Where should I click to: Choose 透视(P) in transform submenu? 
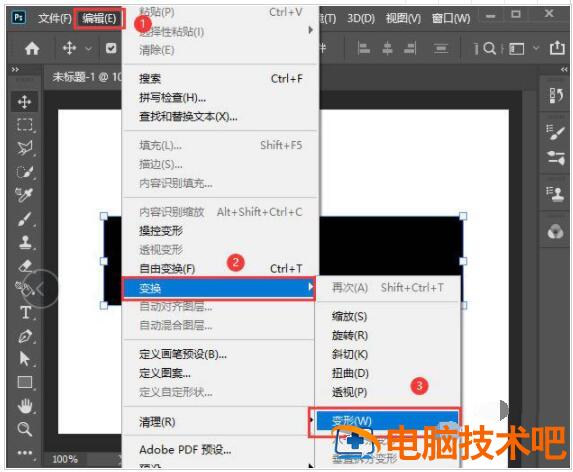point(387,392)
